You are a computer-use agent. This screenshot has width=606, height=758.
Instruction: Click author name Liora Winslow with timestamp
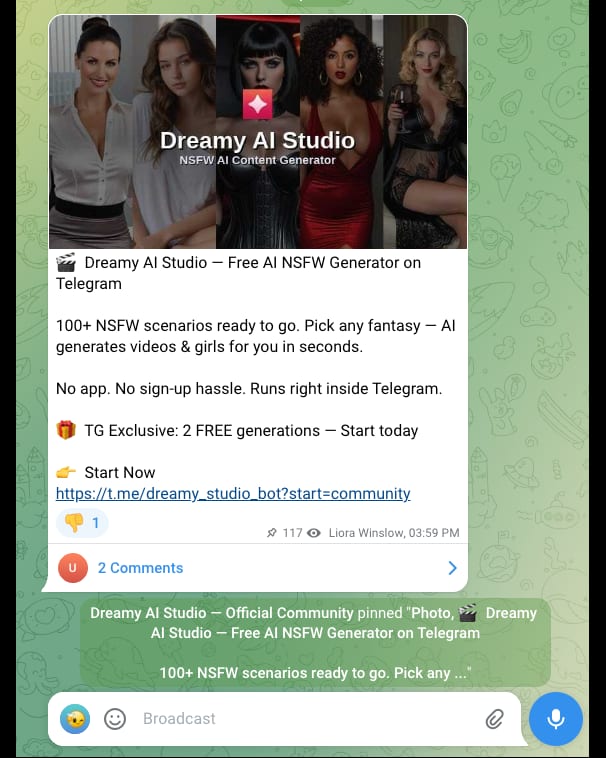394,533
